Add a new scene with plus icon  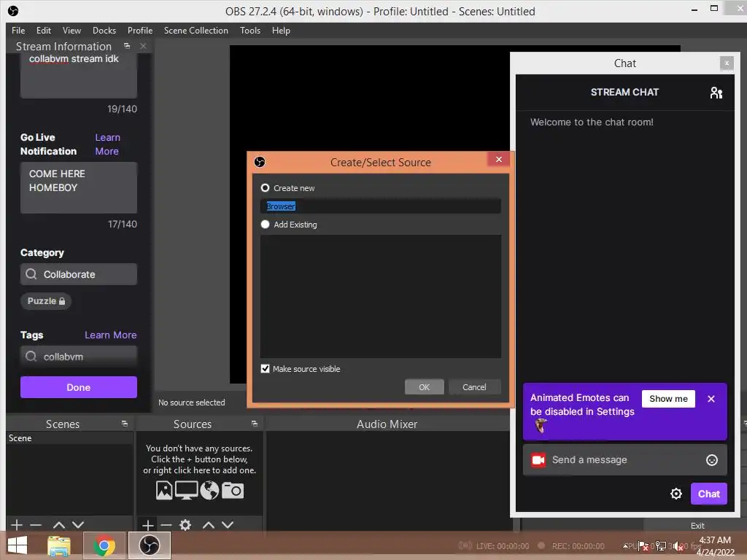coord(17,525)
